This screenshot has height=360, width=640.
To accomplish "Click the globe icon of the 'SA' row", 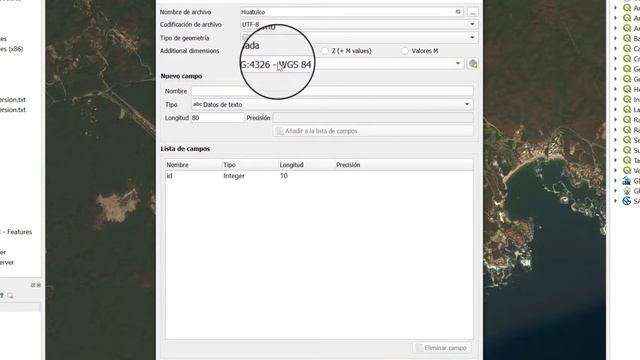I will pos(627,201).
